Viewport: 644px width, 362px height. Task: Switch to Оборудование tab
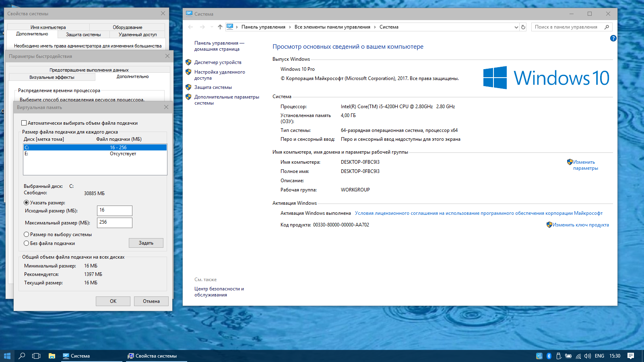(x=127, y=27)
